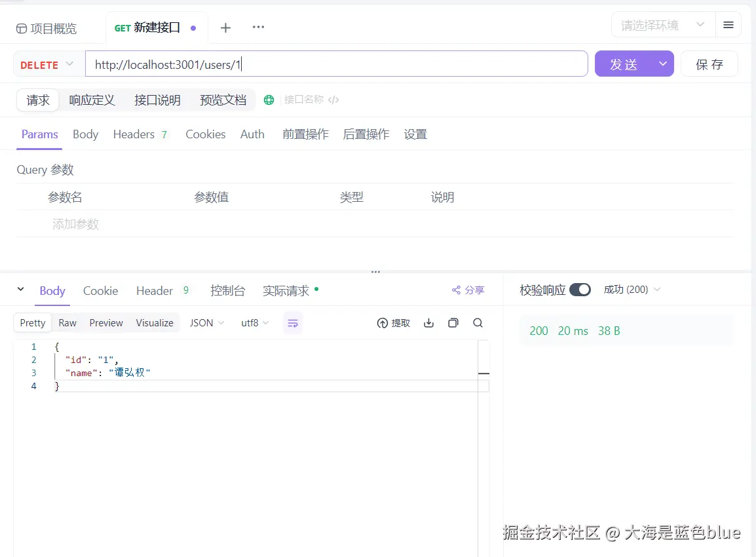
Task: Click the 添加参数 add parameter field
Action: point(76,223)
